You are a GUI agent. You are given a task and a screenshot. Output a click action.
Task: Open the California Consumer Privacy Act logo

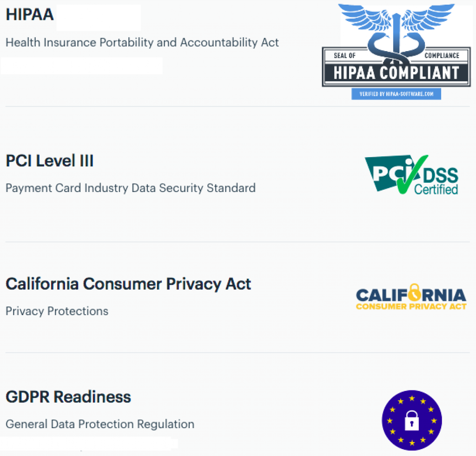[411, 297]
